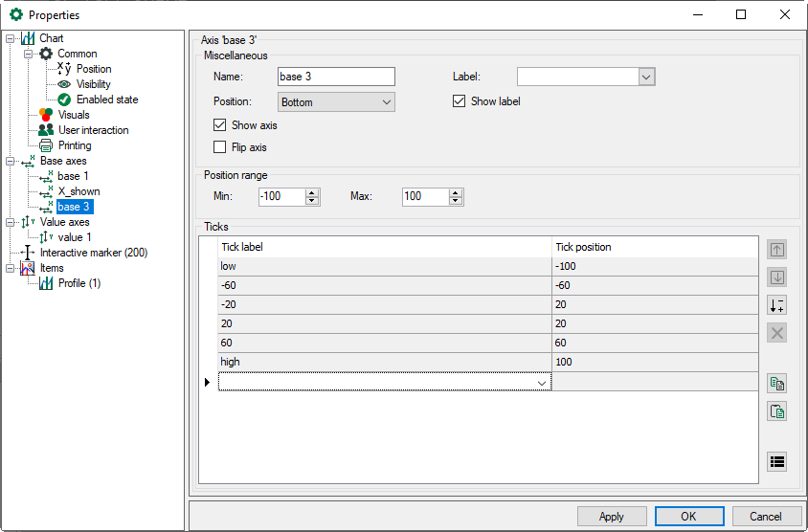This screenshot has width=808, height=532.
Task: Click the sort ticks icon button
Action: point(777,305)
